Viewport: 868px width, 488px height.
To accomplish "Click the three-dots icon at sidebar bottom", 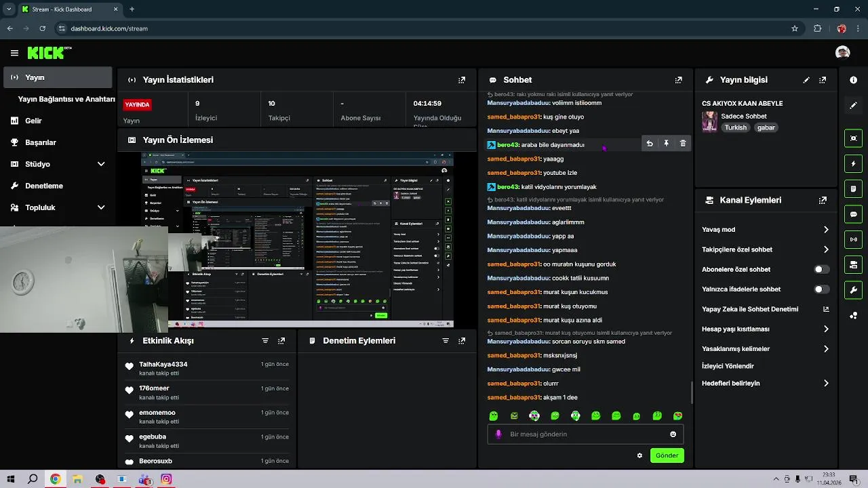I will click(x=853, y=315).
